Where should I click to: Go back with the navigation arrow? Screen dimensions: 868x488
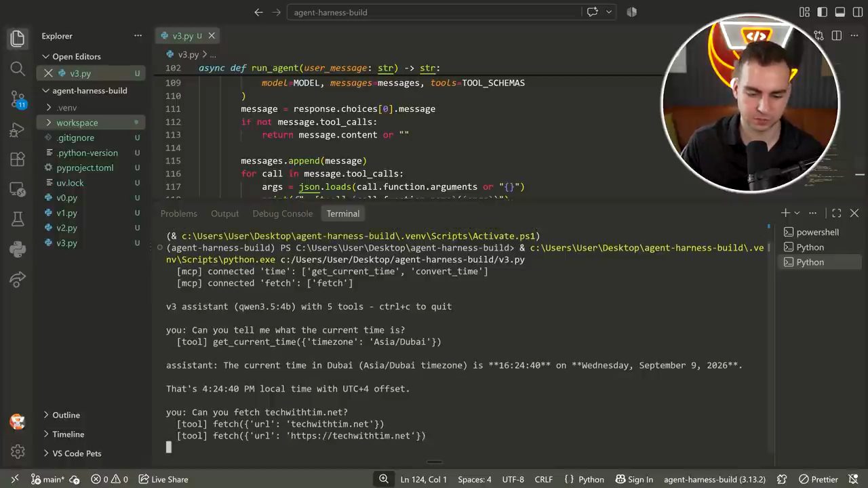click(258, 12)
